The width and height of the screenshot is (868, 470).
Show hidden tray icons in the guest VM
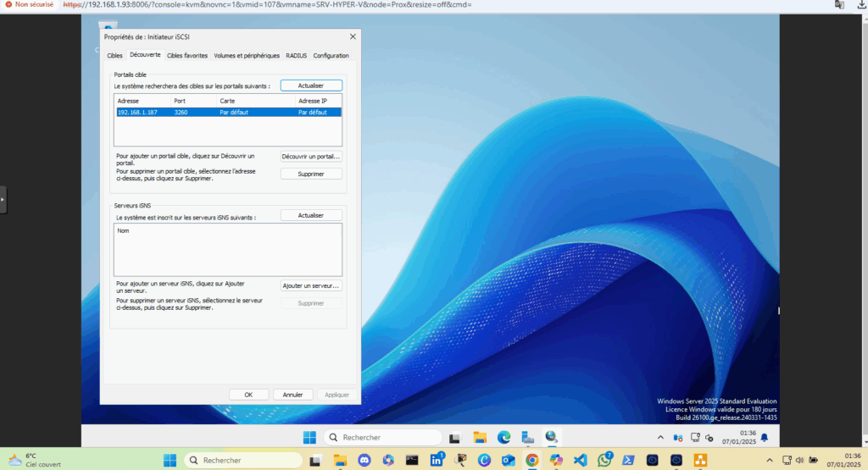[x=660, y=437]
